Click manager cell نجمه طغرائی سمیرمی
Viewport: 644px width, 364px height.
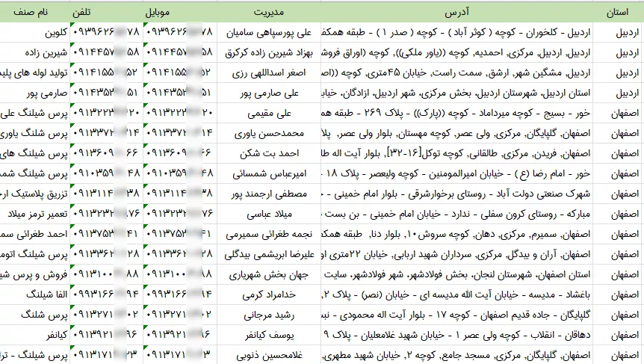point(269,234)
